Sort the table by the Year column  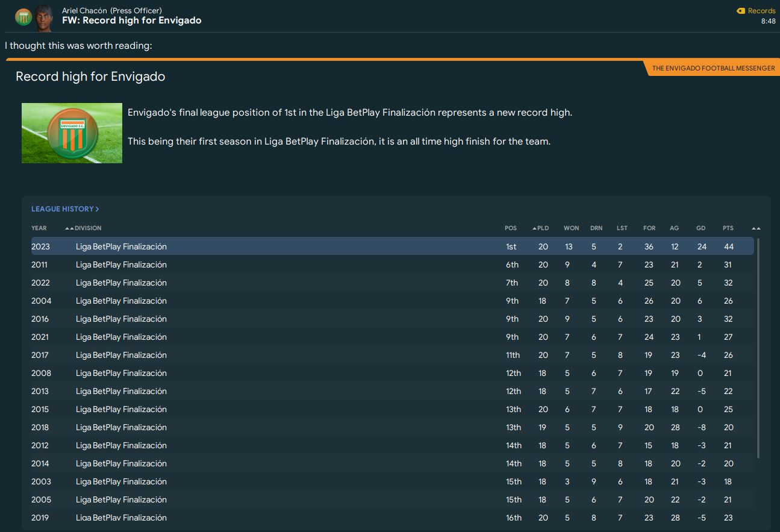pyautogui.click(x=39, y=228)
